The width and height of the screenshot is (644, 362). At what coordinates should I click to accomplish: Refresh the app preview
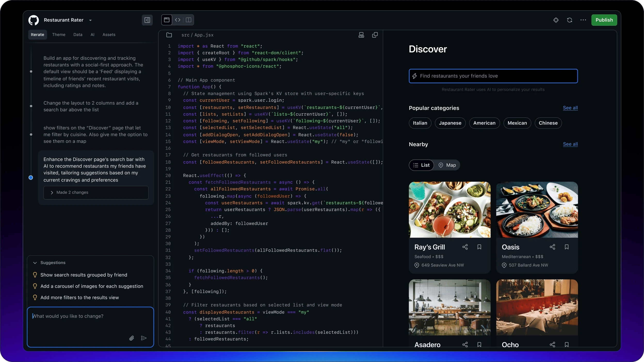point(569,20)
